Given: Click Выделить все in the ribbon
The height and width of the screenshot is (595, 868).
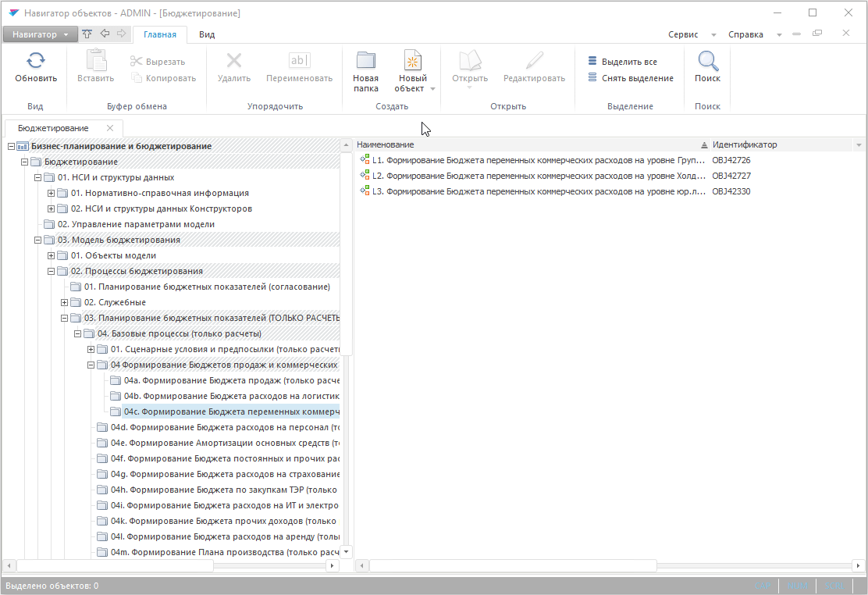Looking at the screenshot, I should pyautogui.click(x=628, y=62).
